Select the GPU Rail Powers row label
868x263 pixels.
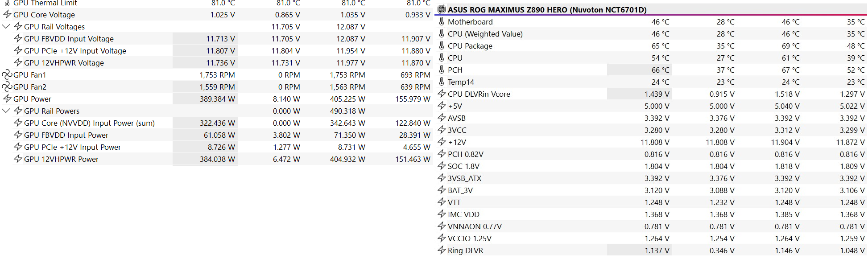tap(52, 111)
